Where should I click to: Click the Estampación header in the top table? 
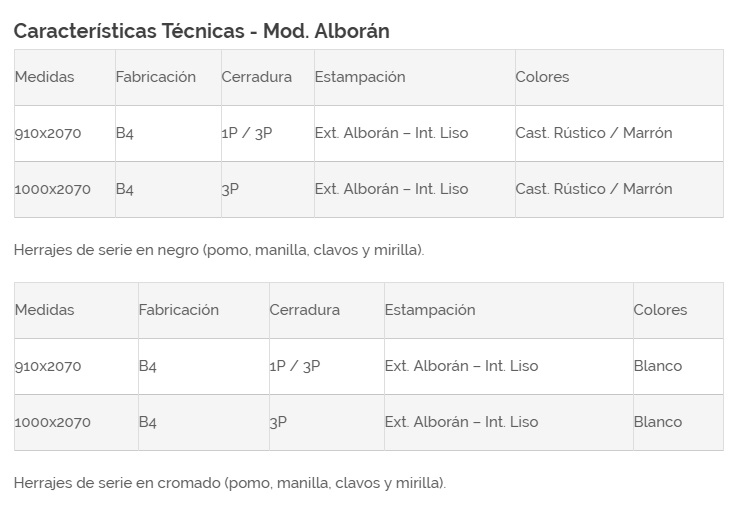coord(360,77)
